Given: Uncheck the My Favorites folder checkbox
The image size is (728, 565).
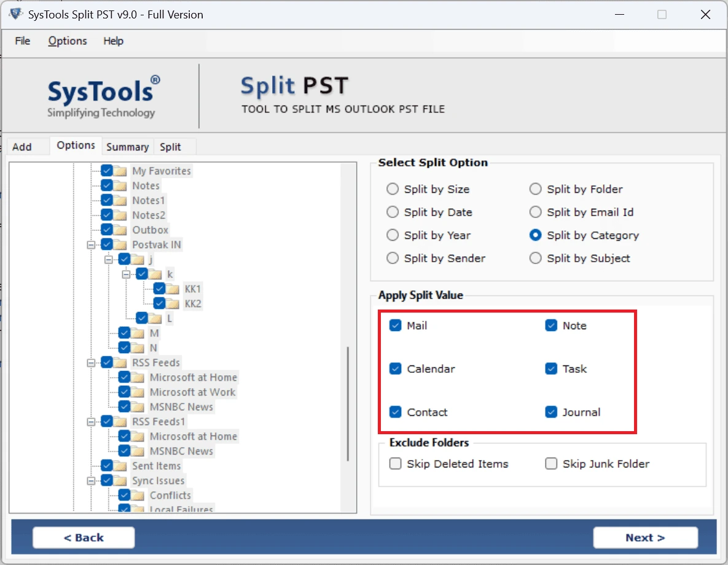Looking at the screenshot, I should (x=107, y=171).
